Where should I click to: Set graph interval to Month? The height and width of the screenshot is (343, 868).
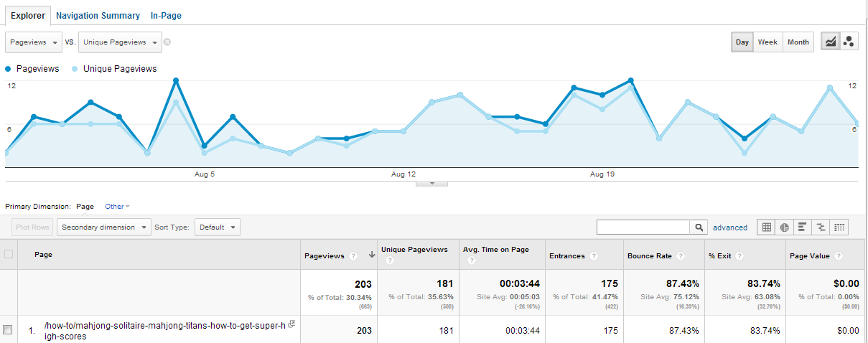coord(798,42)
